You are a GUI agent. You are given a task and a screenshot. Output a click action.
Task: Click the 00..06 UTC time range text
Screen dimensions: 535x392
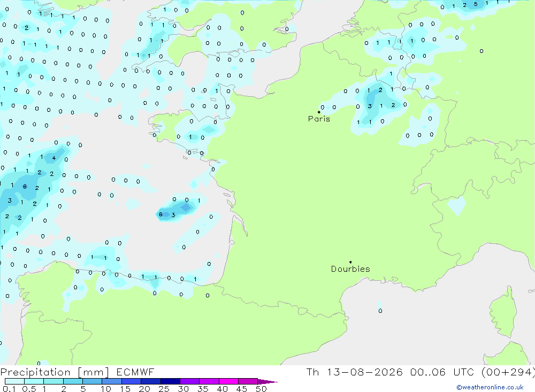[x=442, y=372]
